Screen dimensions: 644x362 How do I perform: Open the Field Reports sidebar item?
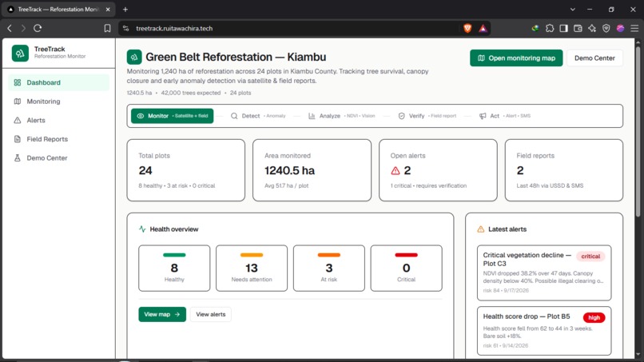pyautogui.click(x=59, y=139)
